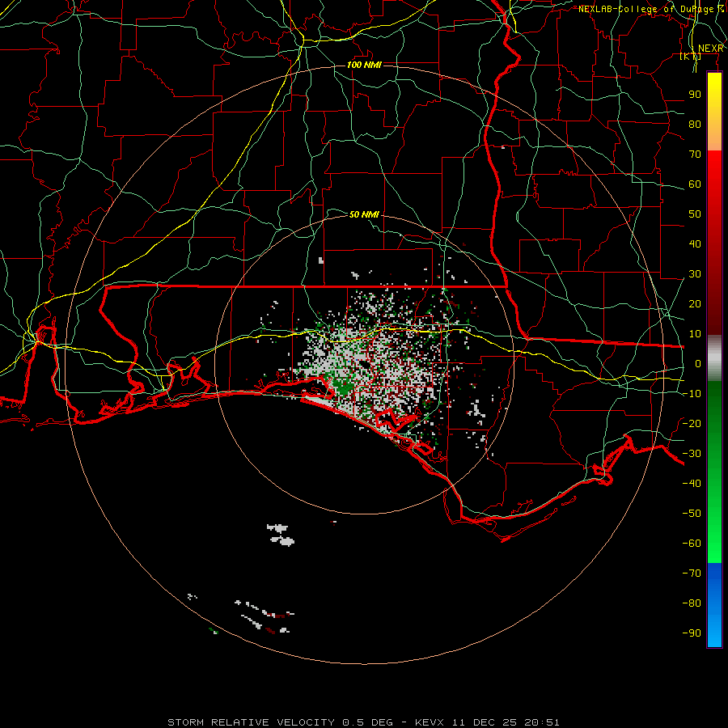The image size is (728, 728).
Task: Click the "50 NMI" range ring label
Action: (x=364, y=214)
